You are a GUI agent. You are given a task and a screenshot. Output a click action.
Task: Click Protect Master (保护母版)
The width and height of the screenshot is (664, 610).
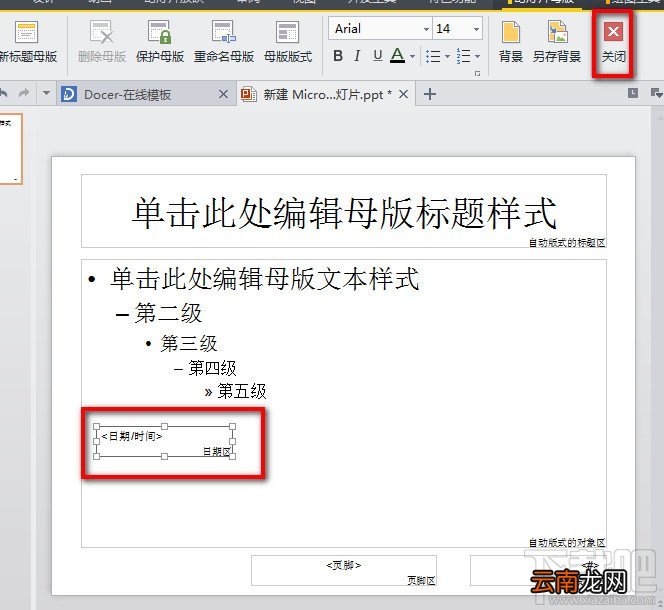pyautogui.click(x=160, y=42)
